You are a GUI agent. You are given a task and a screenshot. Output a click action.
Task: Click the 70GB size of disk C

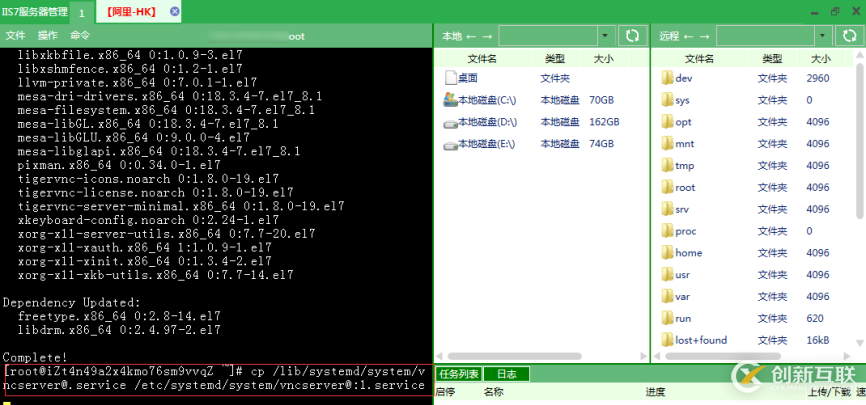[x=601, y=100]
